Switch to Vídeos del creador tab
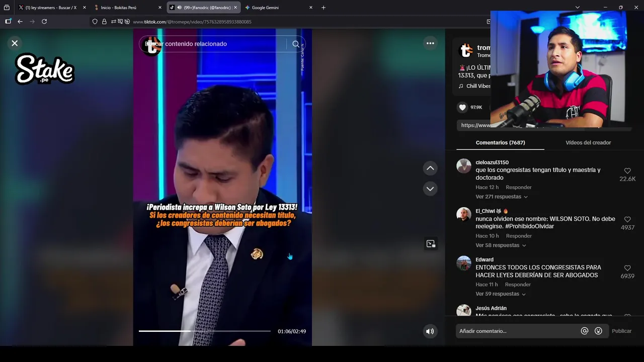Screen dimensions: 644x362 pos(588,143)
